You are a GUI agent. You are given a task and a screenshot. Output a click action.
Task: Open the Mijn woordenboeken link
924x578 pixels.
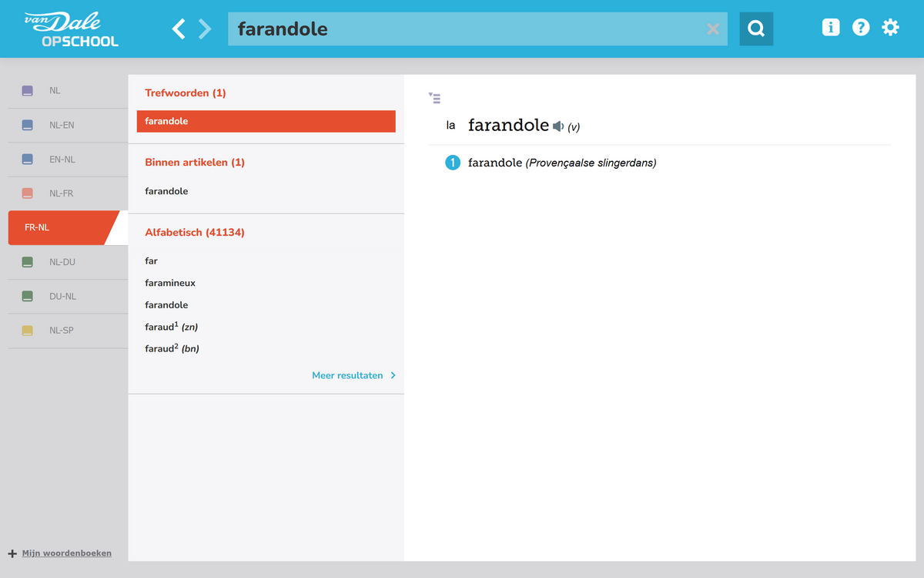pyautogui.click(x=66, y=553)
